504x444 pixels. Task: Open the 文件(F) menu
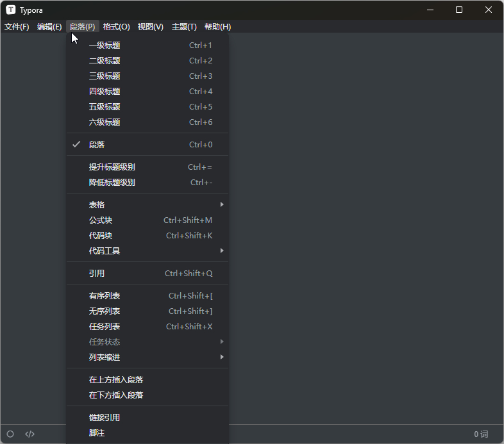coord(17,27)
